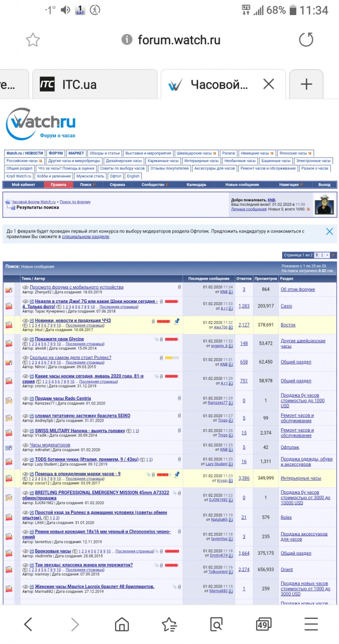This screenshot has width=339, height=644.
Task: Tap the browser home icon
Action: pos(122,624)
